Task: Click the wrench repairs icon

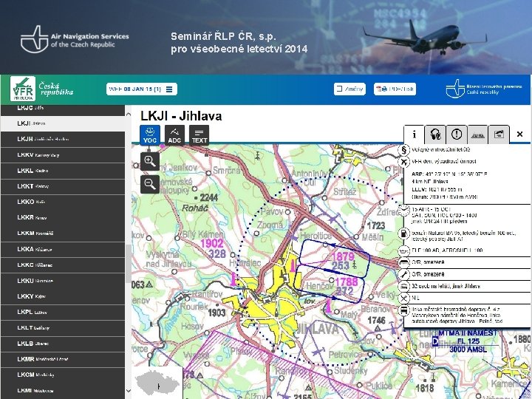Action: coord(403,274)
